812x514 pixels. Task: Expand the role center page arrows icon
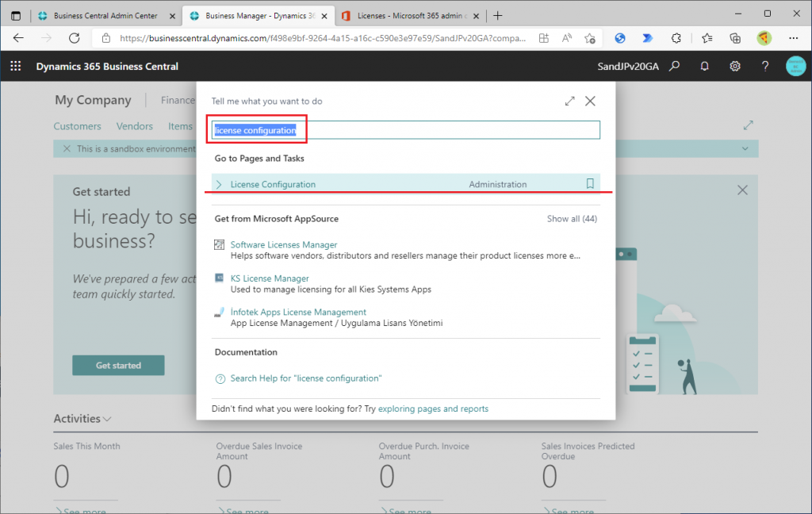pyautogui.click(x=748, y=125)
